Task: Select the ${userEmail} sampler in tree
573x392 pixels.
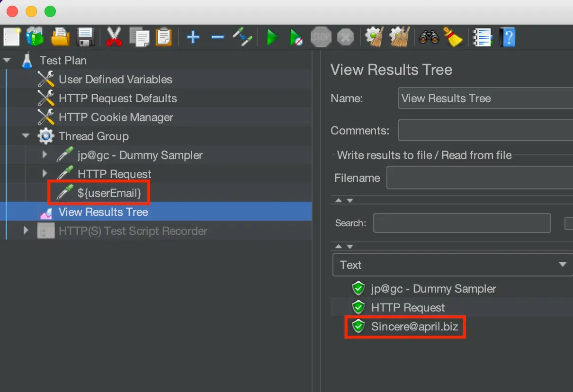Action: (109, 193)
